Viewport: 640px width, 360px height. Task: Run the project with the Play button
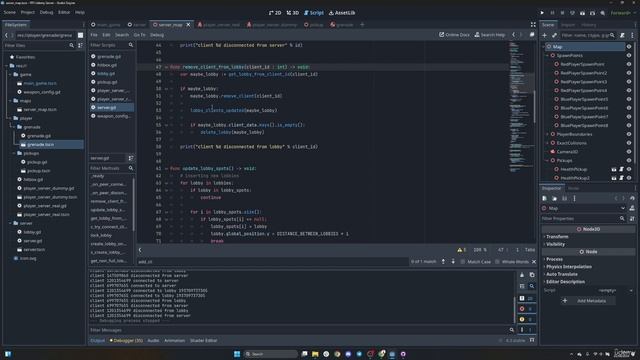[x=542, y=13]
